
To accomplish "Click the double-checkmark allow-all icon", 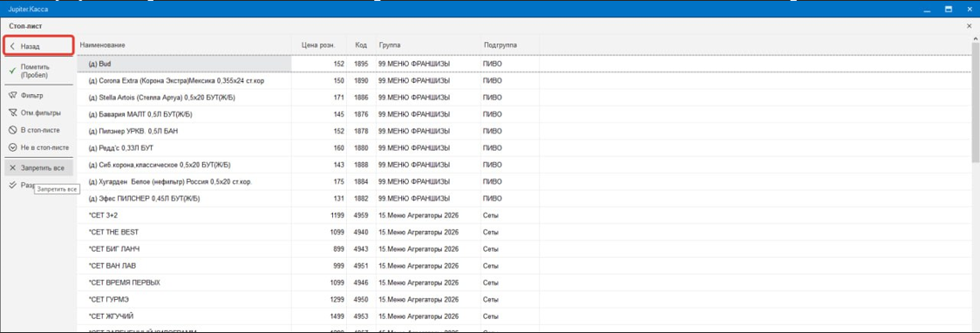I will click(12, 185).
